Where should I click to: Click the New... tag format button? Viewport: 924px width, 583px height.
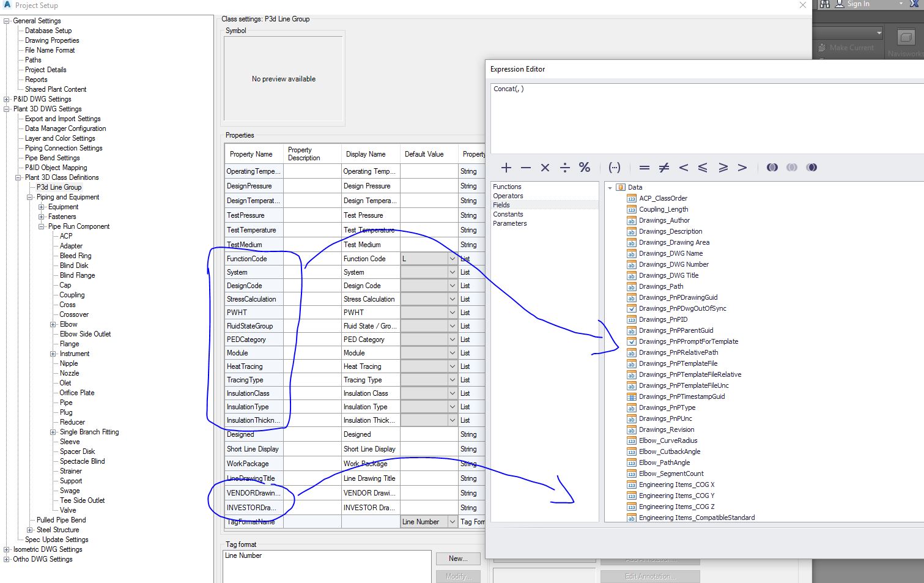tap(457, 559)
